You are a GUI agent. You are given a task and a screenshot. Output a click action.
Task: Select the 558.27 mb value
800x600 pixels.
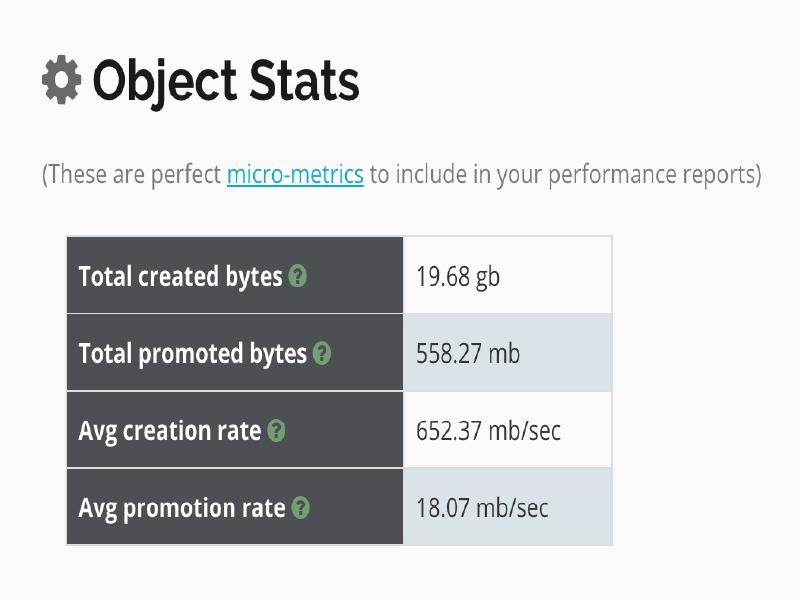(468, 354)
